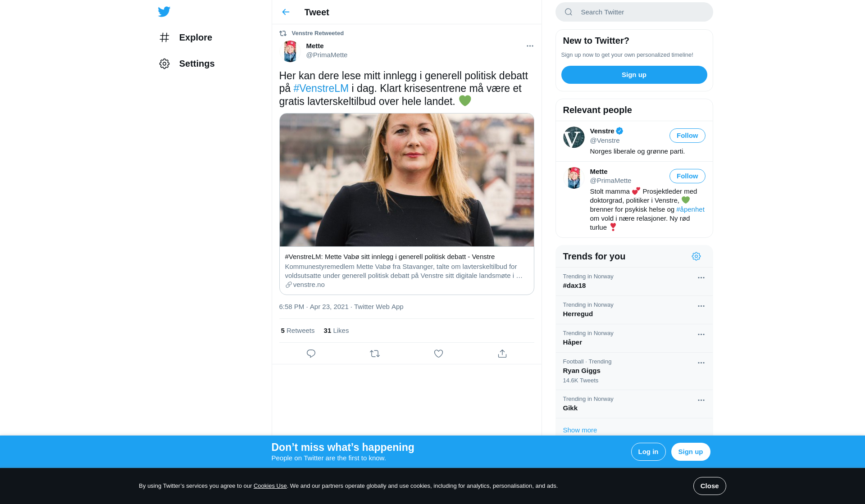The height and width of the screenshot is (504, 865).
Task: Open more options for Herregud trend
Action: pos(701,306)
